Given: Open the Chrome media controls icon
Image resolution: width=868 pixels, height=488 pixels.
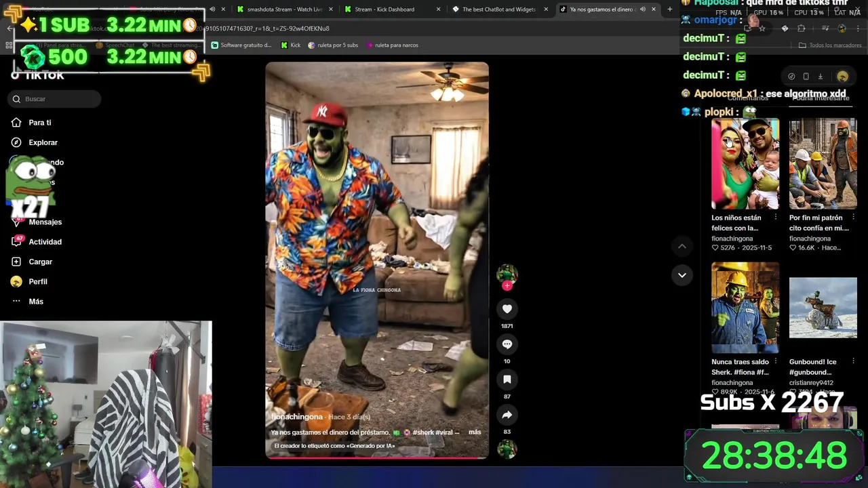Looking at the screenshot, I should pyautogui.click(x=825, y=28).
